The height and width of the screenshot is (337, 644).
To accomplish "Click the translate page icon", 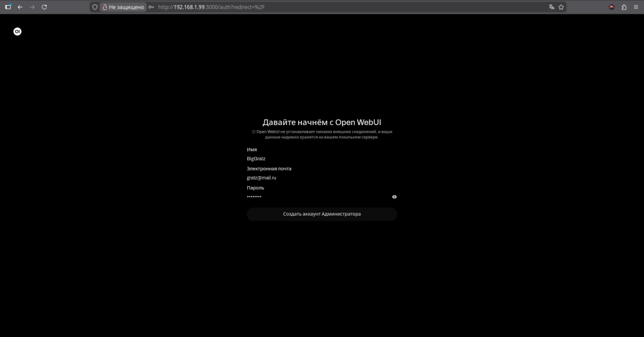I will [552, 7].
